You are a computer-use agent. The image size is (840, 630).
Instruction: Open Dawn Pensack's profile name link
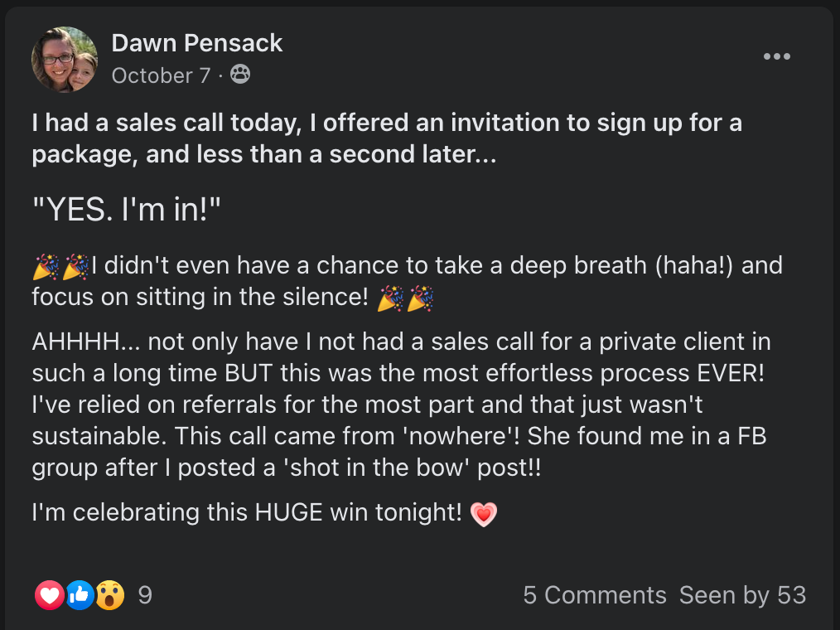(x=197, y=43)
